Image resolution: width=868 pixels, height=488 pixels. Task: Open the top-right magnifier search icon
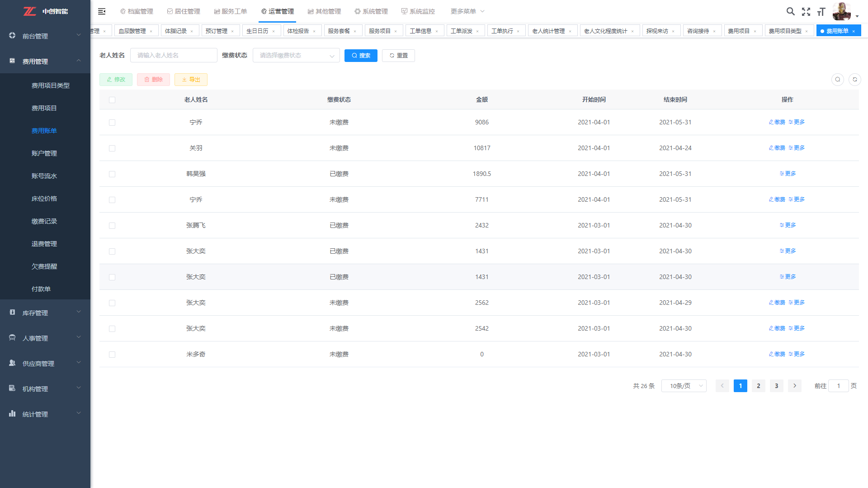pos(790,11)
